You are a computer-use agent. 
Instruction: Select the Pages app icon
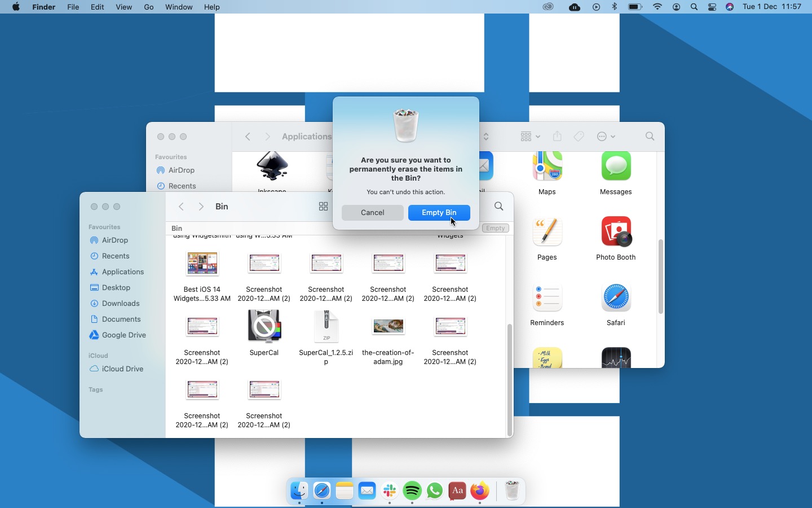pos(547,231)
